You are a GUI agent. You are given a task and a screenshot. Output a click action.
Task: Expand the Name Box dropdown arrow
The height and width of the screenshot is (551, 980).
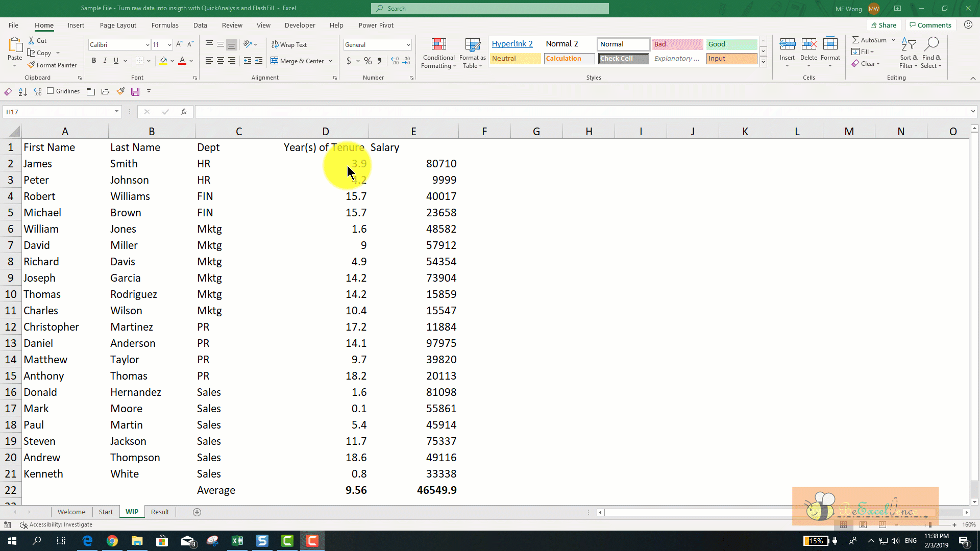(116, 112)
